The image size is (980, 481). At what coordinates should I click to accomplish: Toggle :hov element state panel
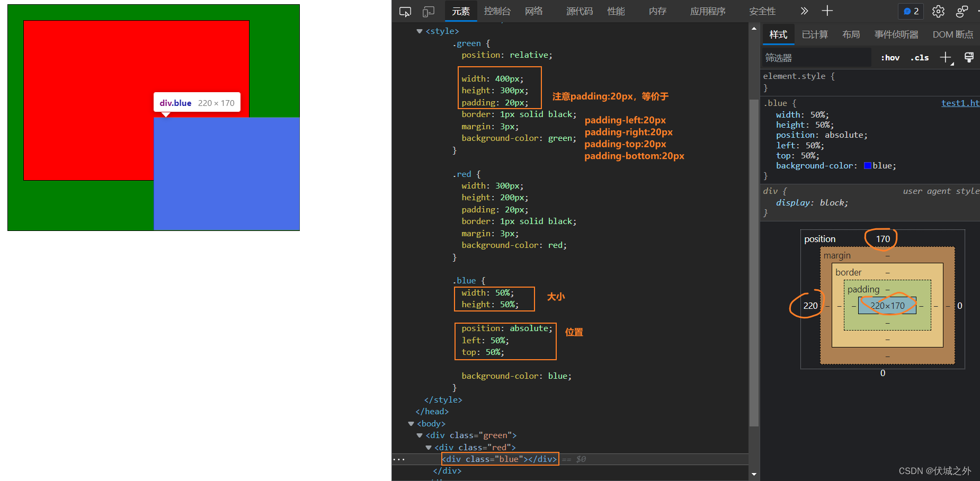(x=890, y=58)
